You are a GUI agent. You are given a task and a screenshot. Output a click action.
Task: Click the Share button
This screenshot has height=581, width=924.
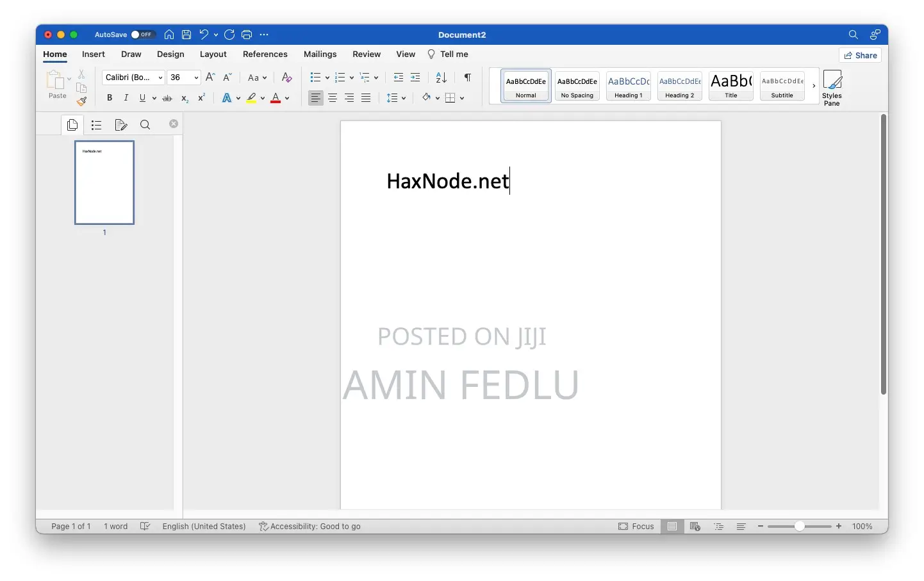[x=861, y=55]
